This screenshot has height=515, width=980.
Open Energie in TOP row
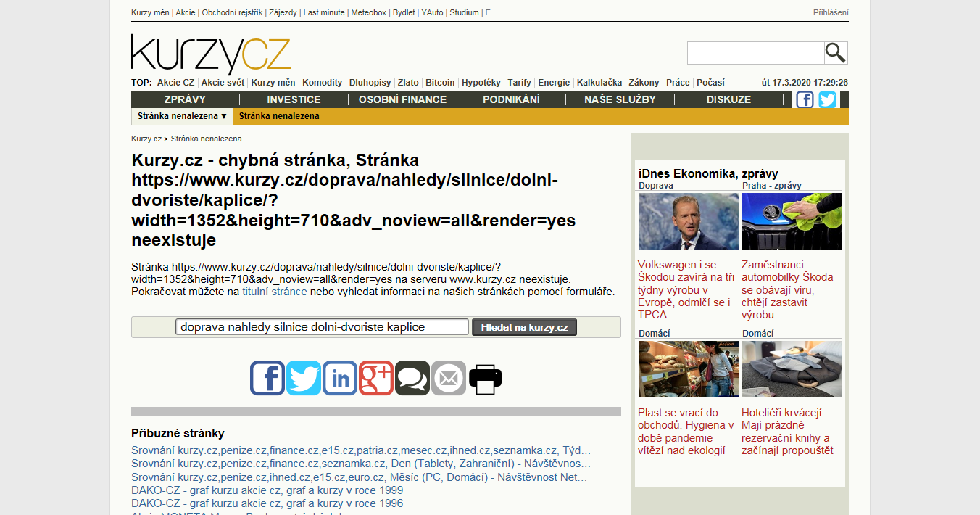[554, 83]
